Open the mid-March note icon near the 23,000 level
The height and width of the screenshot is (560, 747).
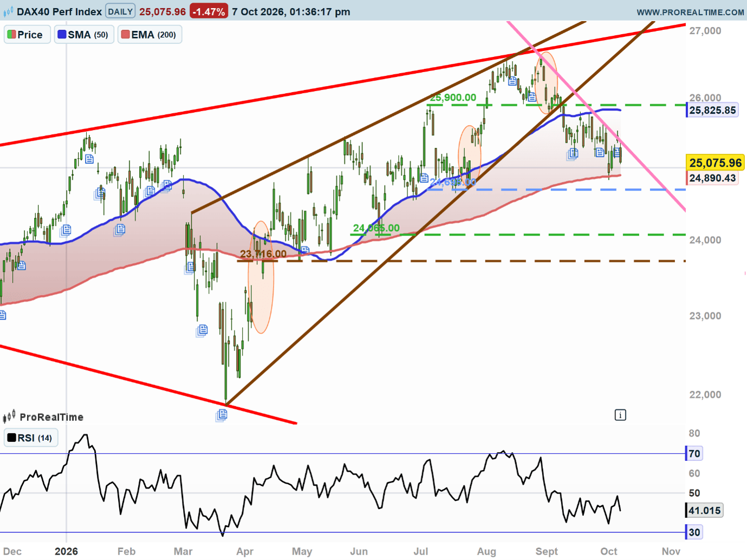tap(203, 329)
